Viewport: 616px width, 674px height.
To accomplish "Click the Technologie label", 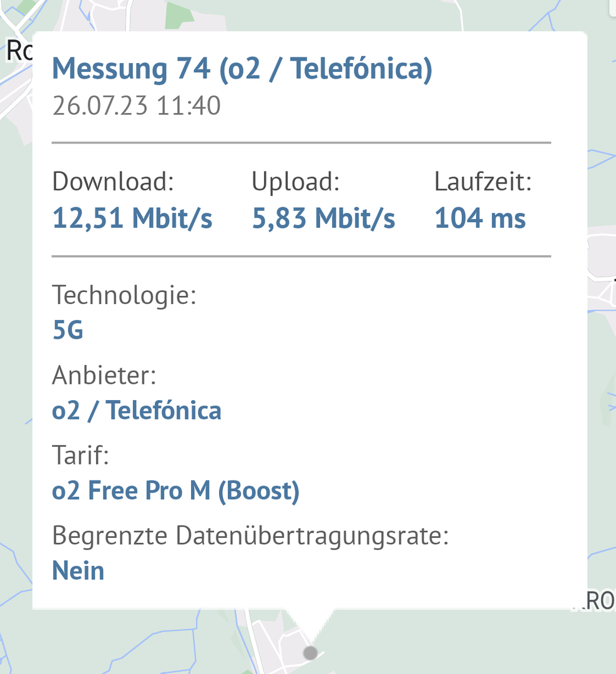I will (x=124, y=295).
